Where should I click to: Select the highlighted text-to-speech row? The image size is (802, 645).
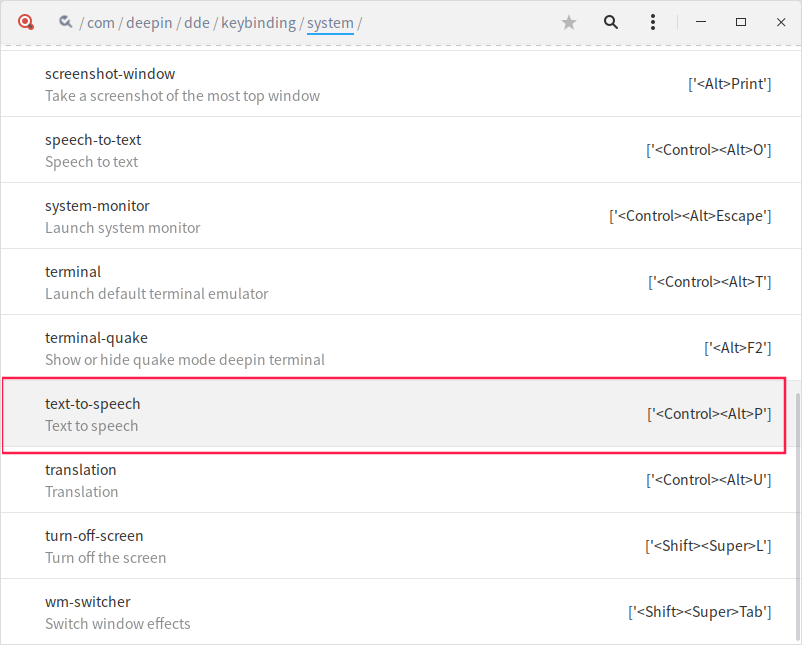coord(400,414)
